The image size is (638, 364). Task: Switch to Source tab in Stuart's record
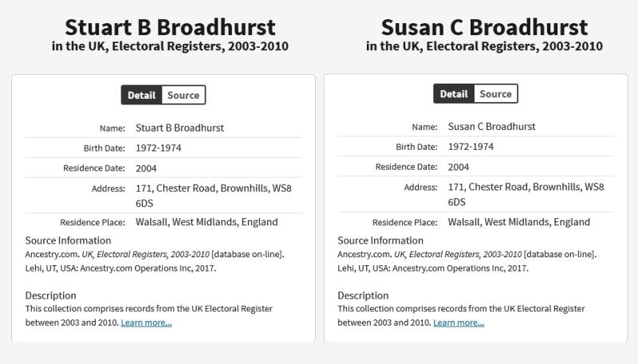(183, 96)
